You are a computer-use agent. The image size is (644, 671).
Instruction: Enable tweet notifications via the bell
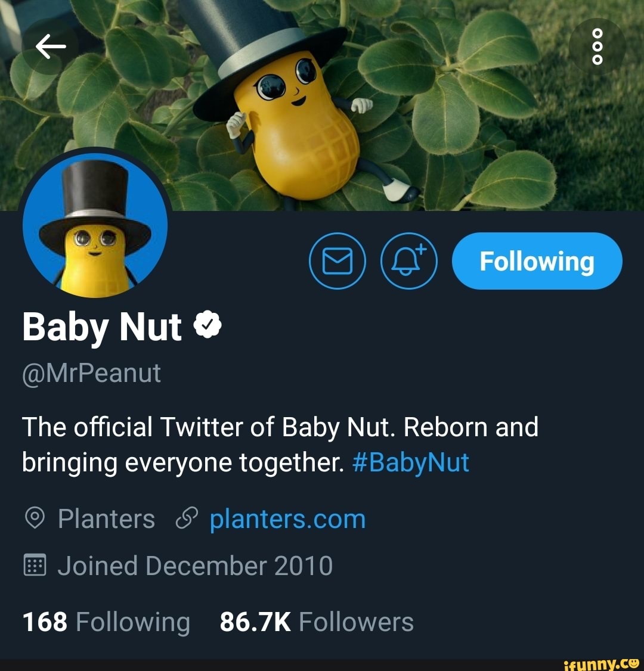click(408, 260)
